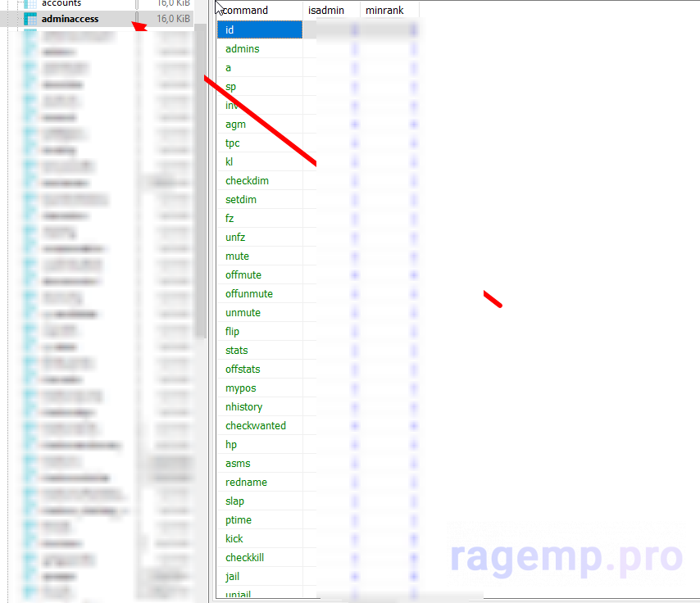Click the accounts table icon
This screenshot has width=700, height=603.
[x=30, y=3]
